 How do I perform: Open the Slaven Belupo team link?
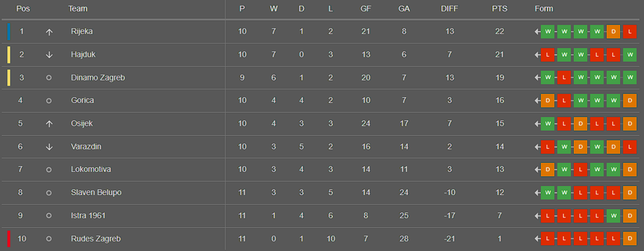[96, 192]
